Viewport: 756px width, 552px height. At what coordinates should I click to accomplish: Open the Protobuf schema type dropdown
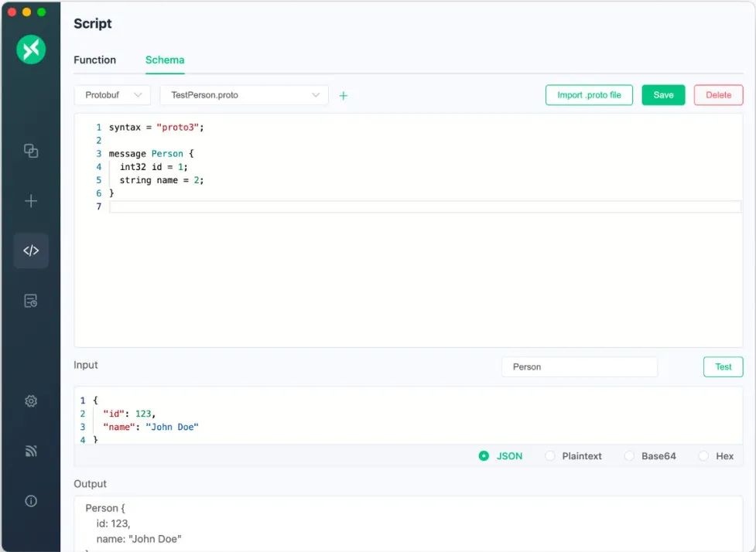112,95
